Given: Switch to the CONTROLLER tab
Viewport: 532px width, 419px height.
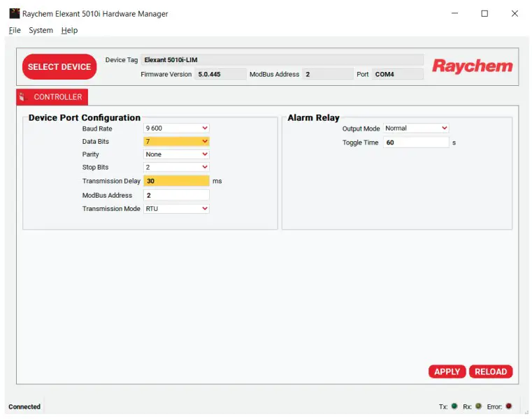Looking at the screenshot, I should [x=52, y=97].
